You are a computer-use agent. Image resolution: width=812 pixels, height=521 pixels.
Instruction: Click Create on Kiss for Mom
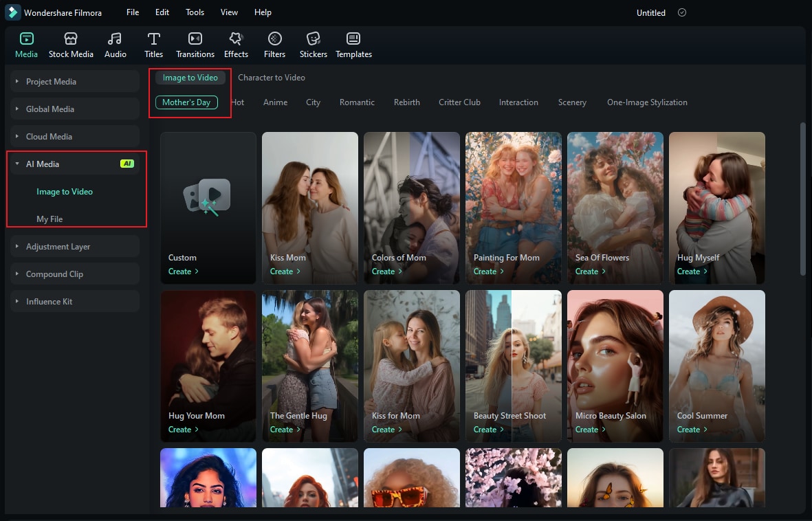(x=386, y=430)
